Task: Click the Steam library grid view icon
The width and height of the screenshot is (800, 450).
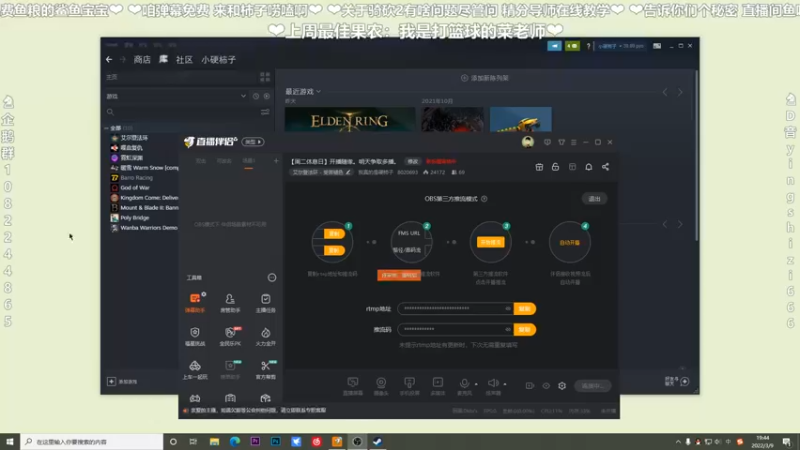Action: coord(265,77)
